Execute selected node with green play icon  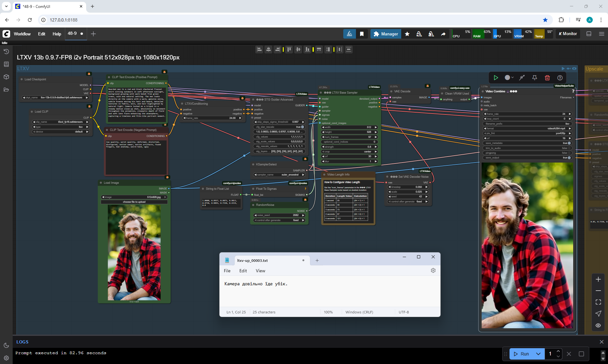click(x=496, y=78)
